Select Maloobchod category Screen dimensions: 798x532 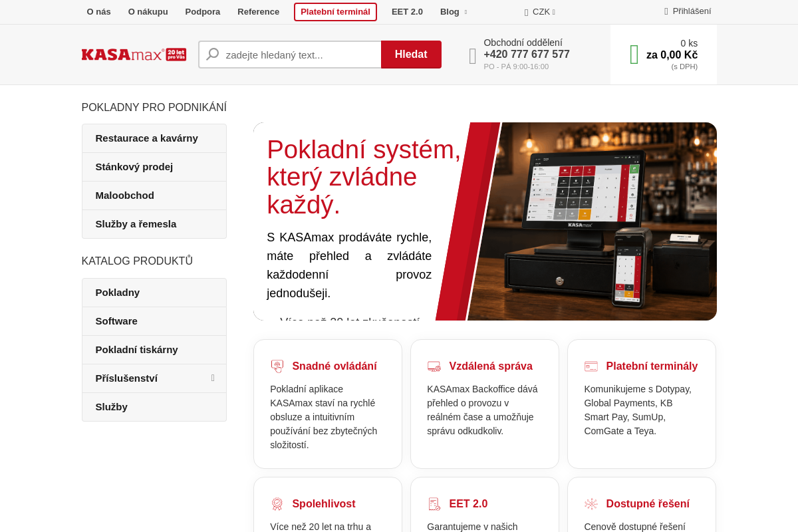pos(154,196)
